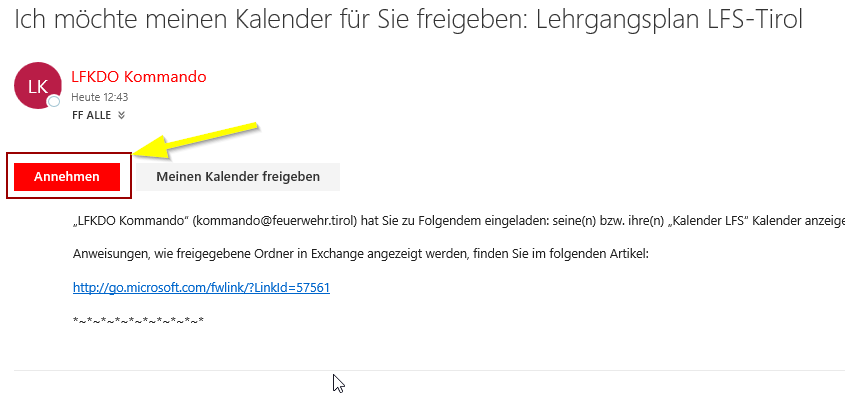Click the asterisk-tilde separator line
This screenshot has width=845, height=401.
(x=138, y=321)
